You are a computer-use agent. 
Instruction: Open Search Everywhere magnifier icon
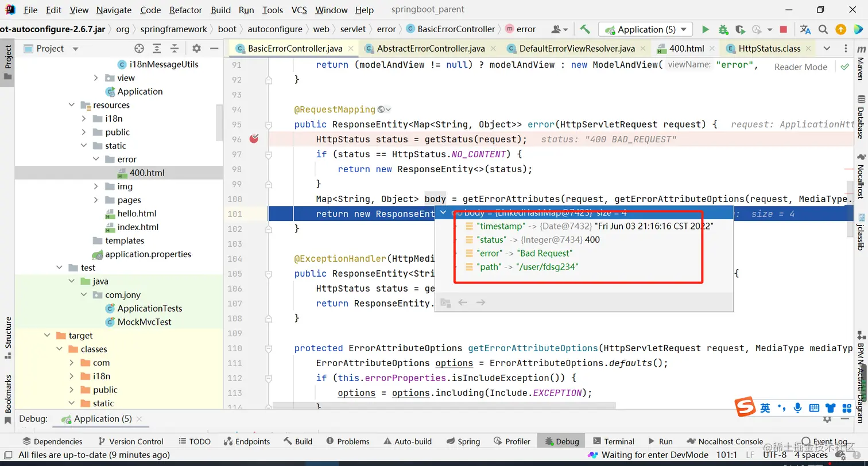pos(823,29)
